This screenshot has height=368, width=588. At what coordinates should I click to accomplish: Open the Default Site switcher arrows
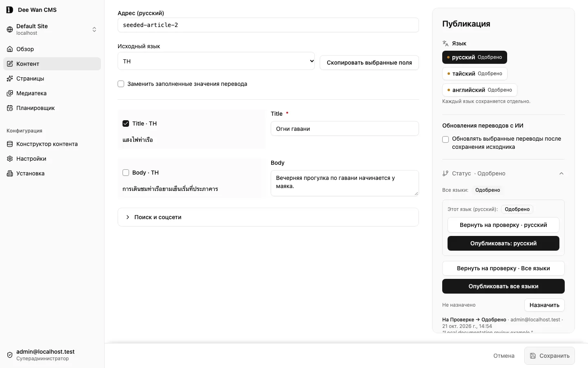pos(94,29)
